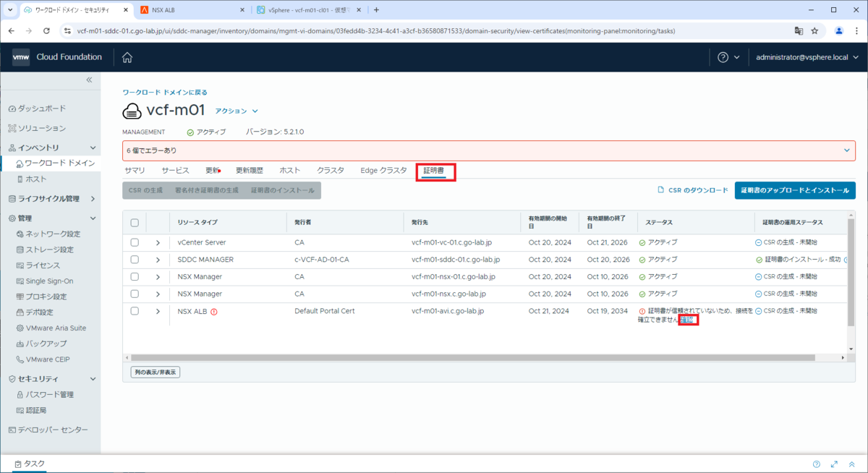Switch to the サマリ tab

(135, 171)
